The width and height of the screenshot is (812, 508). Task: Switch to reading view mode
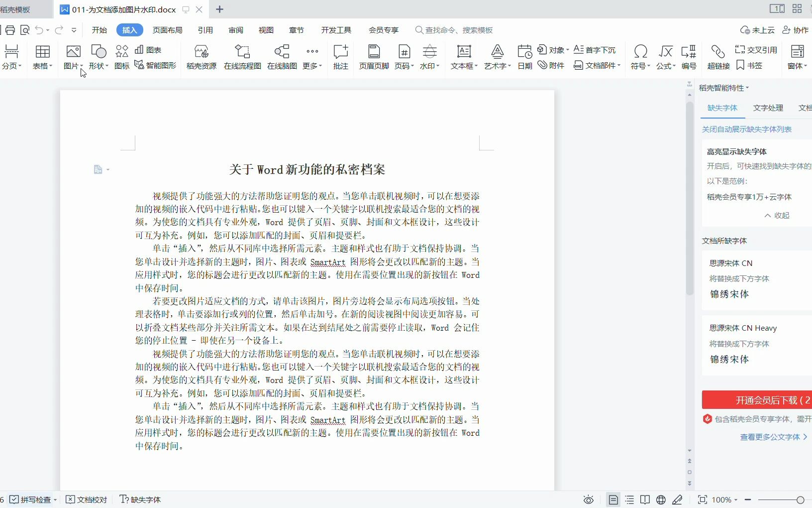click(x=645, y=500)
